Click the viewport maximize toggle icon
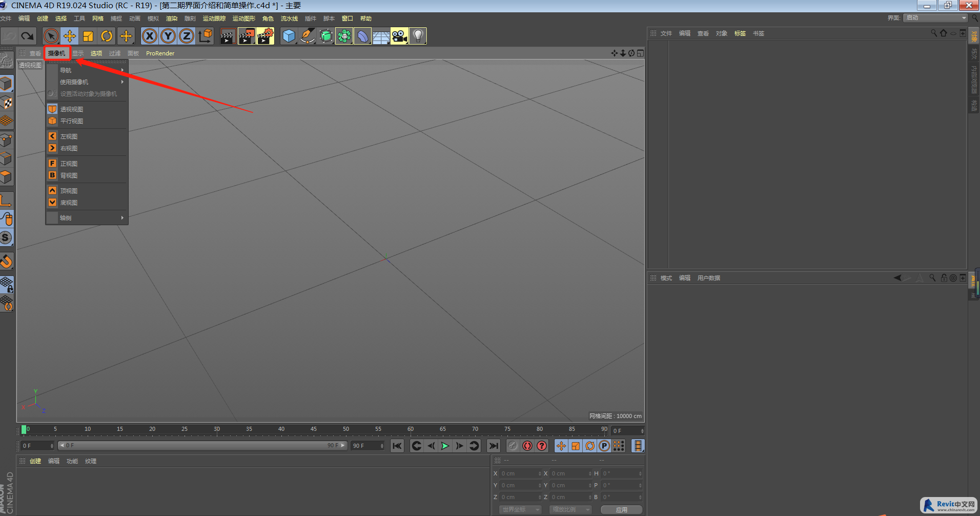The image size is (980, 516). tap(640, 53)
